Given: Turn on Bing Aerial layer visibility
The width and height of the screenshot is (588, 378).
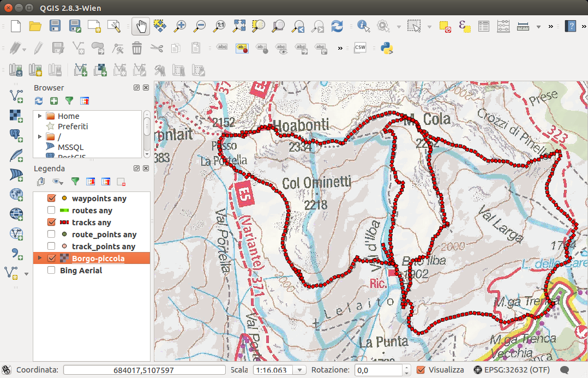Looking at the screenshot, I should tap(52, 271).
